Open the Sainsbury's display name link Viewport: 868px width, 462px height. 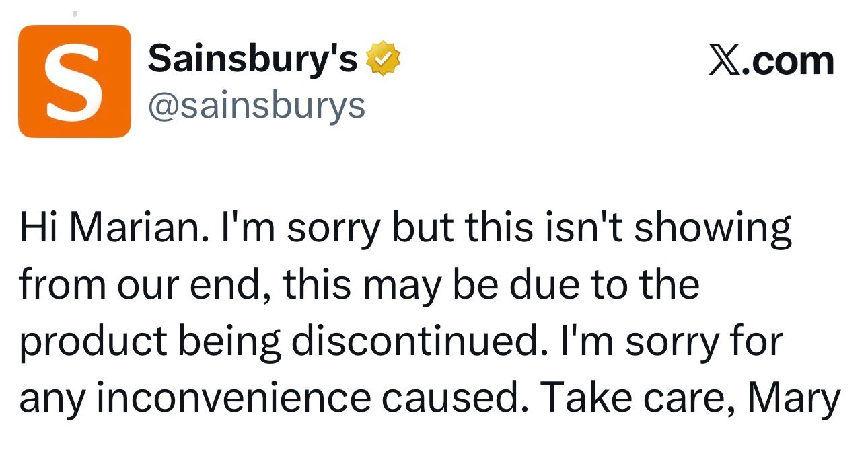click(x=252, y=60)
